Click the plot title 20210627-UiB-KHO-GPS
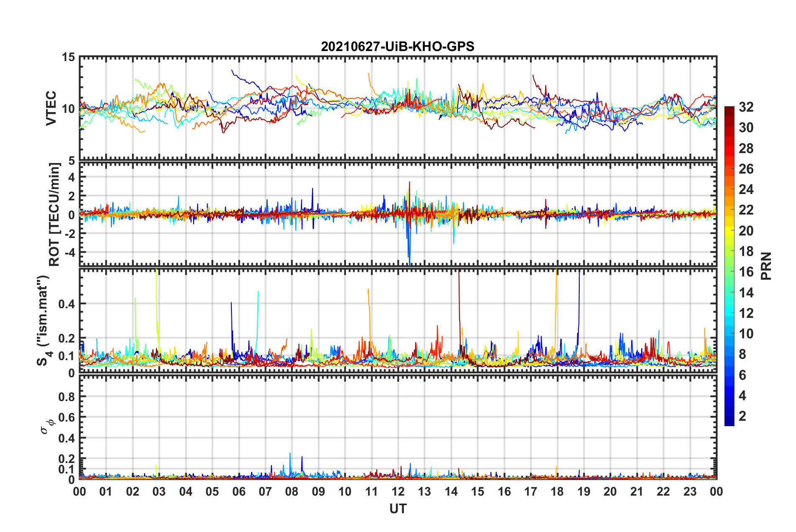This screenshot has height=532, width=796. coord(398,46)
